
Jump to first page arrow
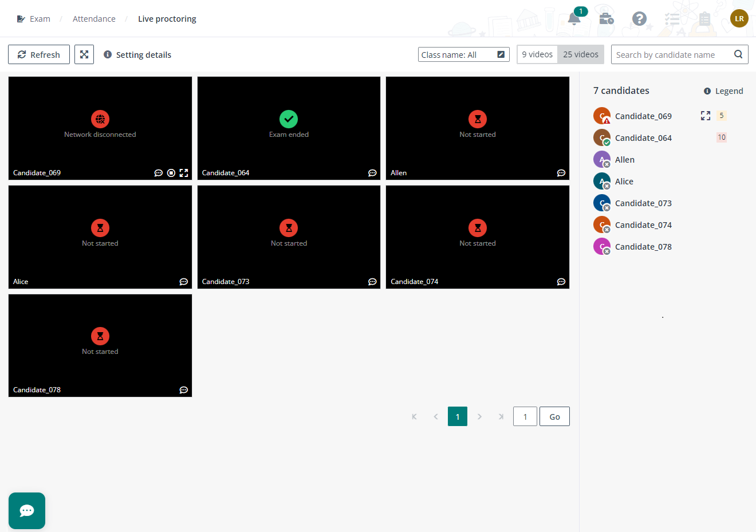click(x=414, y=416)
